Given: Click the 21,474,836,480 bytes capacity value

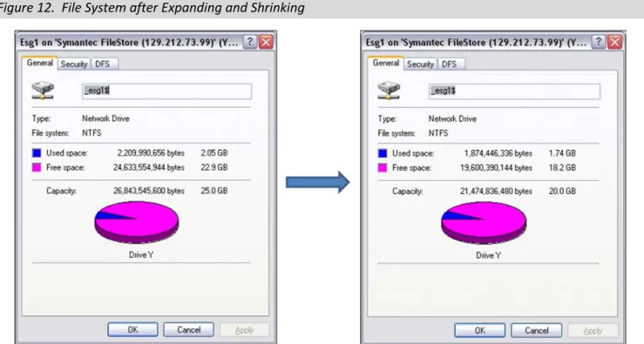Looking at the screenshot, I should [496, 192].
